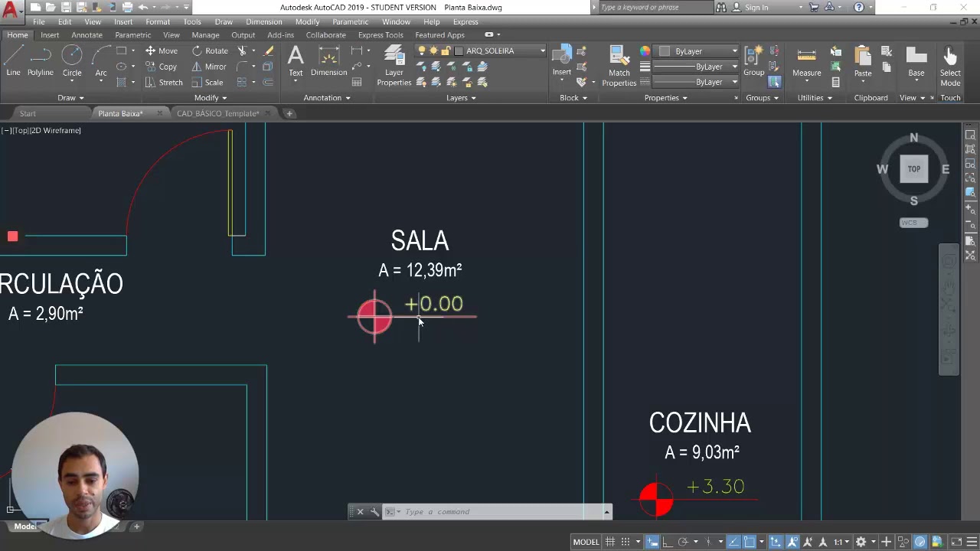
Task: Click the object color wheel icon
Action: (x=645, y=51)
